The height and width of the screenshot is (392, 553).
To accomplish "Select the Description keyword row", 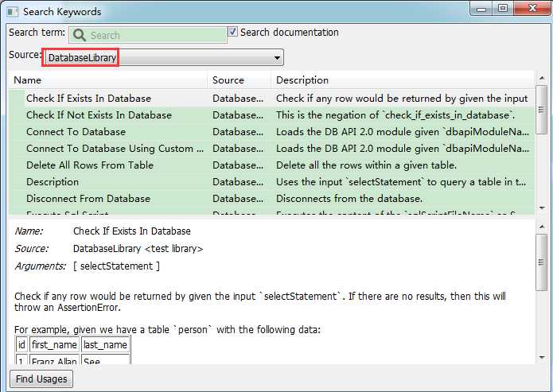I will (x=53, y=182).
